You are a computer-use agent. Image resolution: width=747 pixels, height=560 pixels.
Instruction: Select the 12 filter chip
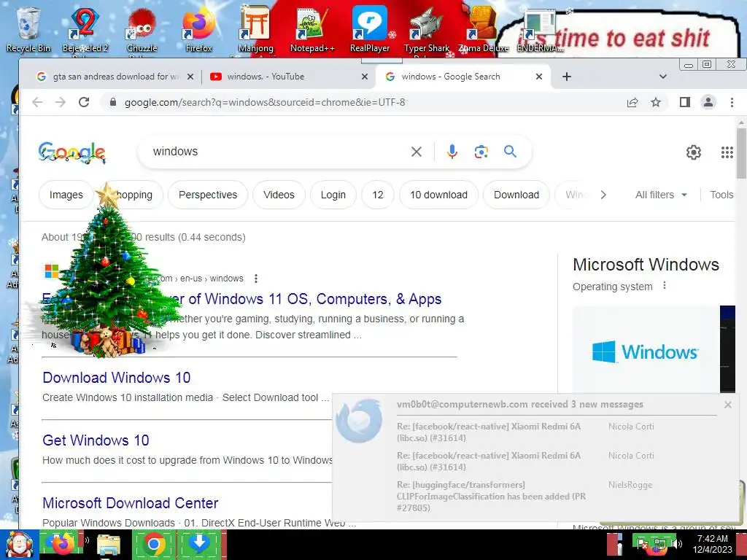point(378,195)
